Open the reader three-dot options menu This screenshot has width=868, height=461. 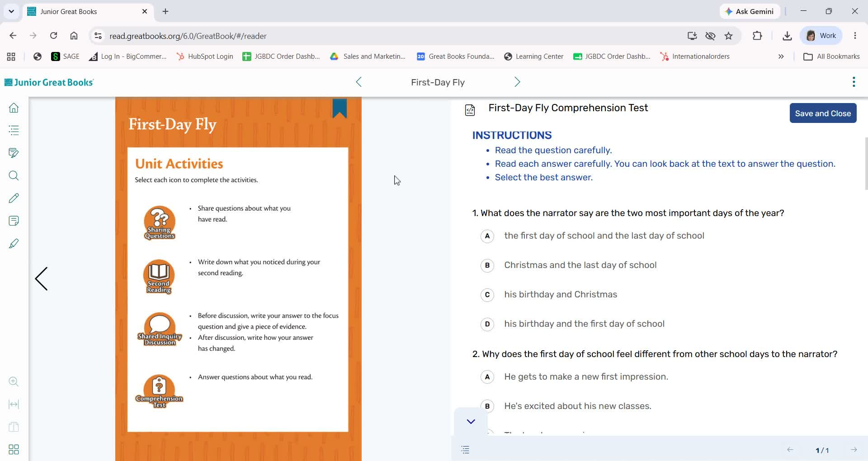point(854,82)
